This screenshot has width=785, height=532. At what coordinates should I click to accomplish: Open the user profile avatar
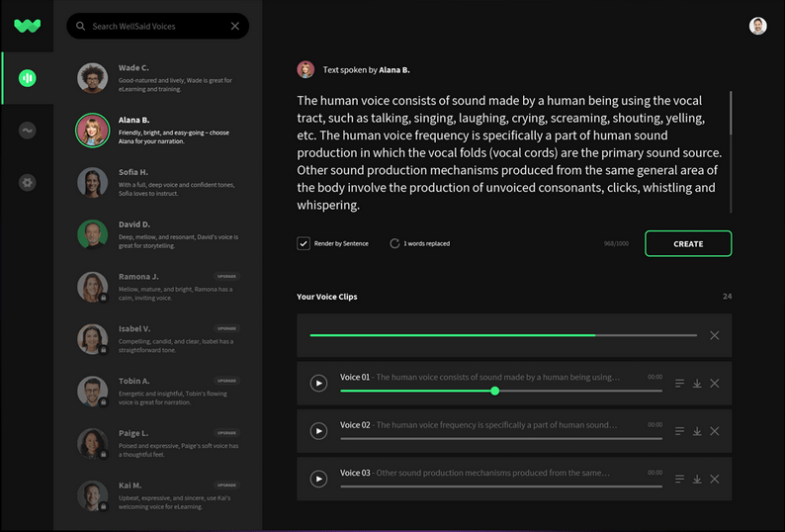pyautogui.click(x=758, y=26)
